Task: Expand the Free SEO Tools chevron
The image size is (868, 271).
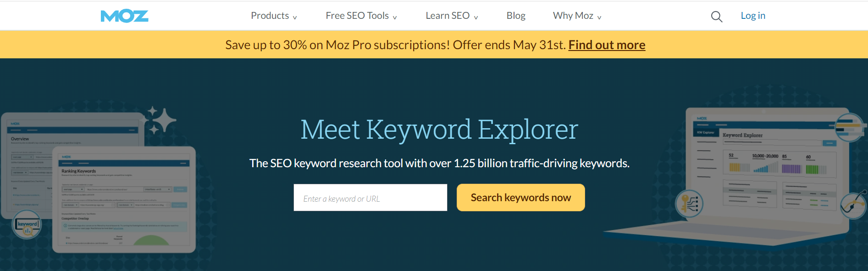Action: point(395,17)
